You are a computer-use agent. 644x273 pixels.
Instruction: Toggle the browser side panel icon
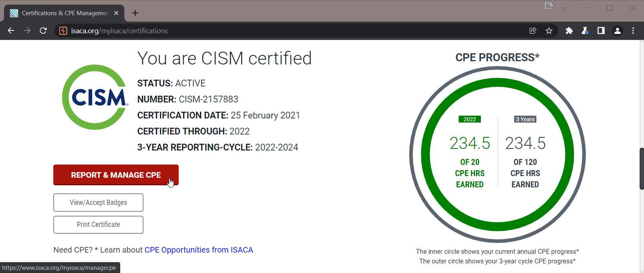[x=601, y=31]
